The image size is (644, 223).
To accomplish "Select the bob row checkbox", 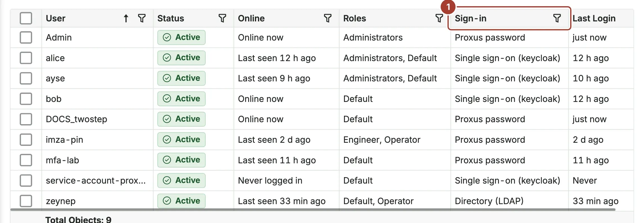I will (x=26, y=99).
